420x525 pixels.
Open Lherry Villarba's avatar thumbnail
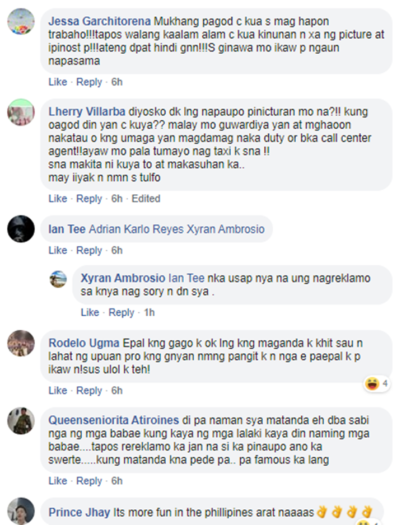pyautogui.click(x=21, y=112)
